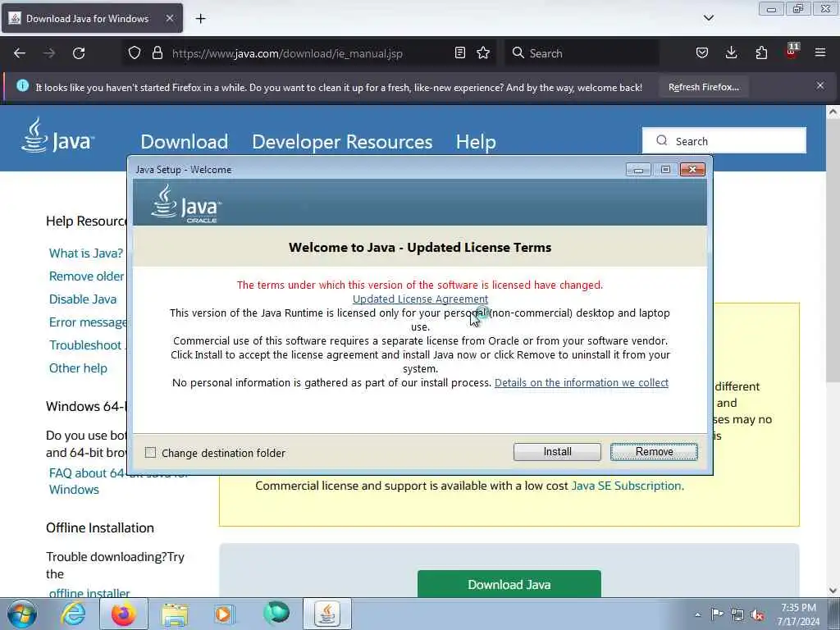Click the Refresh Firefox button

pyautogui.click(x=703, y=87)
